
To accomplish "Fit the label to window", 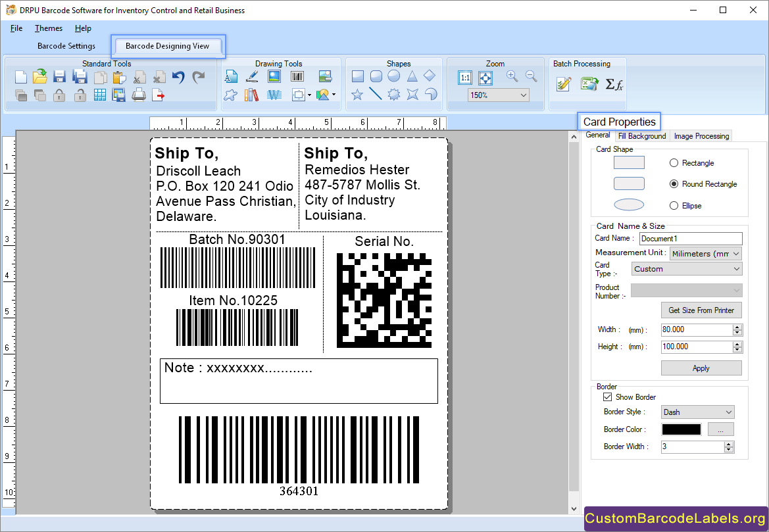I will tap(485, 78).
